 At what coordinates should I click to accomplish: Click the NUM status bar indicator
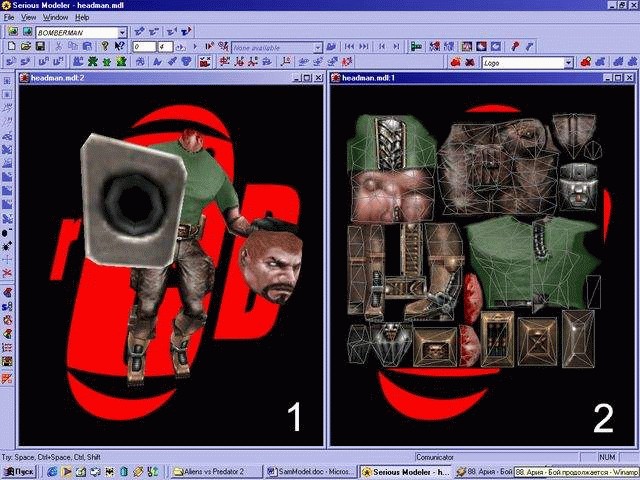(607, 457)
